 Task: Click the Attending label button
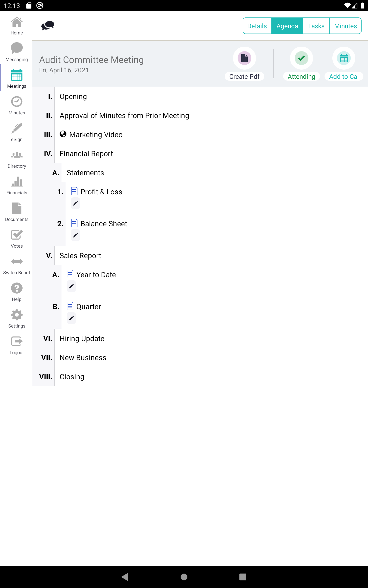click(301, 76)
